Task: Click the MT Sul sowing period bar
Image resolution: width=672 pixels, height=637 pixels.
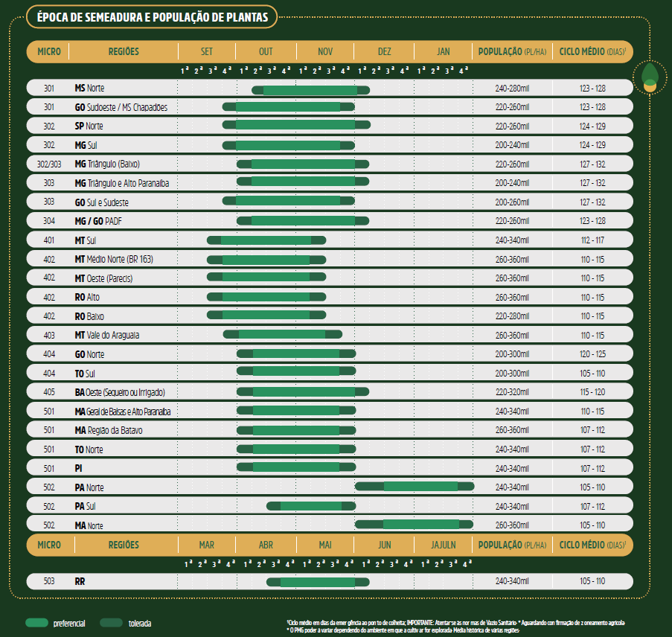Action: (x=266, y=240)
